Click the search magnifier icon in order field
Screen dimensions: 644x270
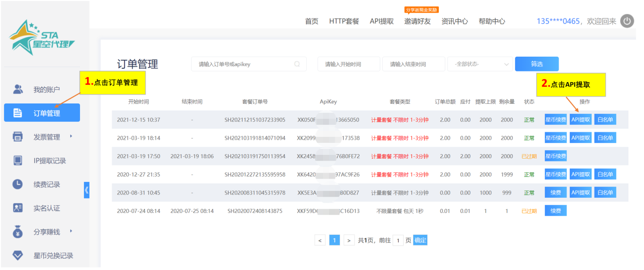[x=297, y=64]
